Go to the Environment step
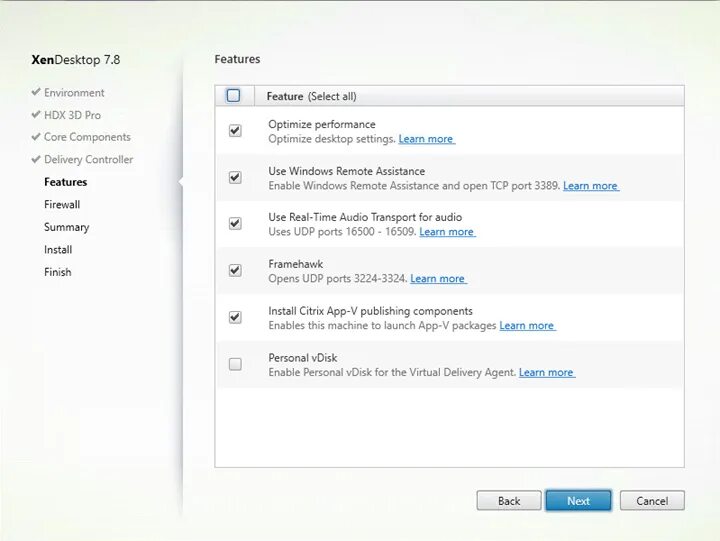The image size is (720, 541). (74, 93)
